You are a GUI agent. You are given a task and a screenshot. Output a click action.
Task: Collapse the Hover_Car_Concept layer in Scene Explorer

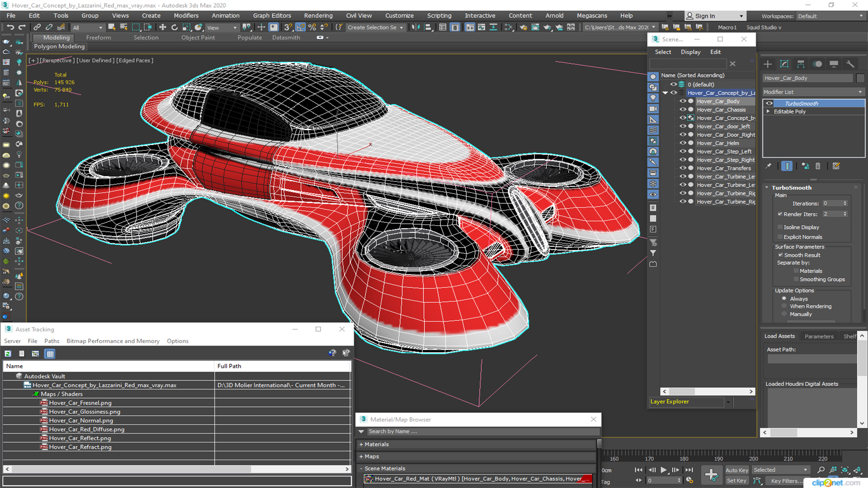coord(665,93)
